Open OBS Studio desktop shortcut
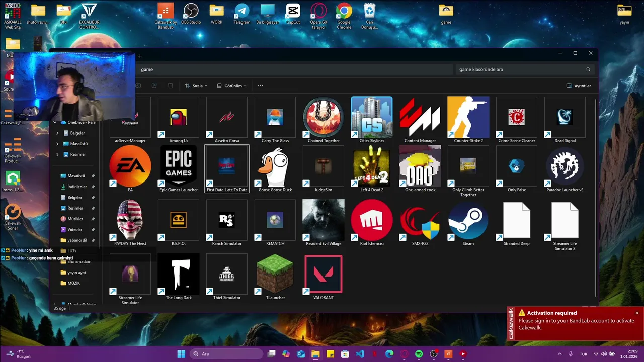 [191, 14]
